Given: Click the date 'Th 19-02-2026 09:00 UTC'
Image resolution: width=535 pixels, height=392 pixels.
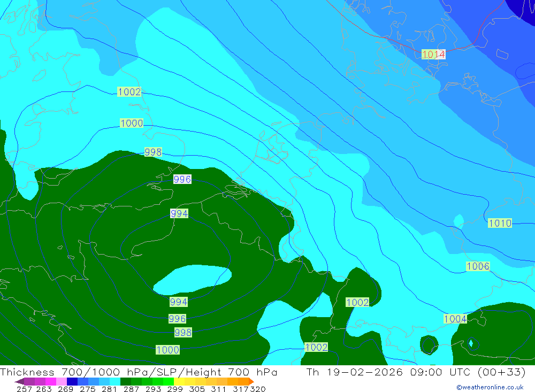Looking at the screenshot, I should coord(390,372).
